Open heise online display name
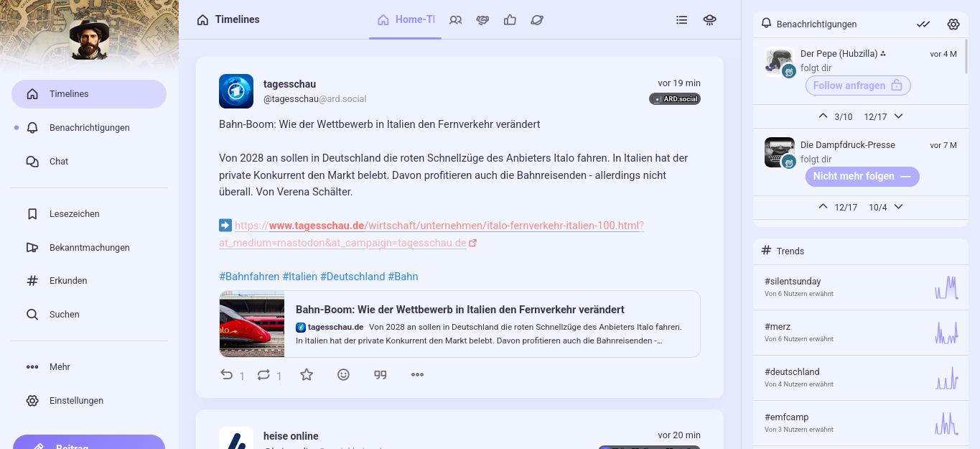Screen dimensions: 980x449 (291, 436)
